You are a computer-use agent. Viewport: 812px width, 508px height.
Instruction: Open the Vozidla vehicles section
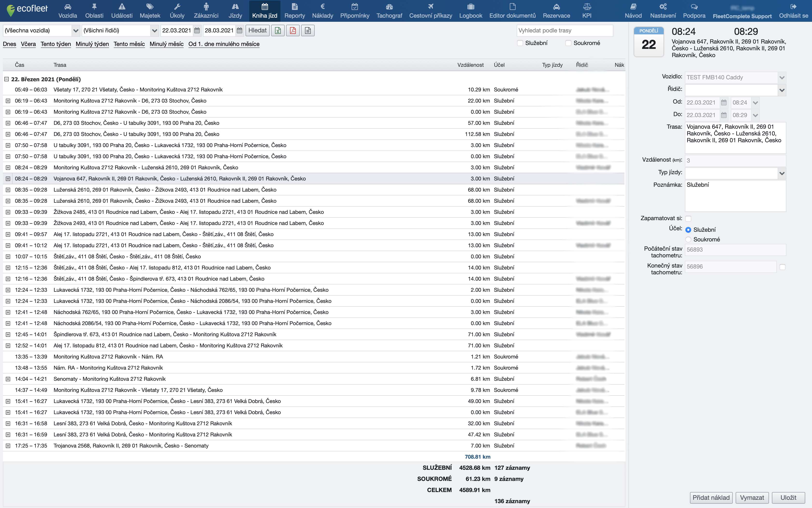[x=67, y=11]
